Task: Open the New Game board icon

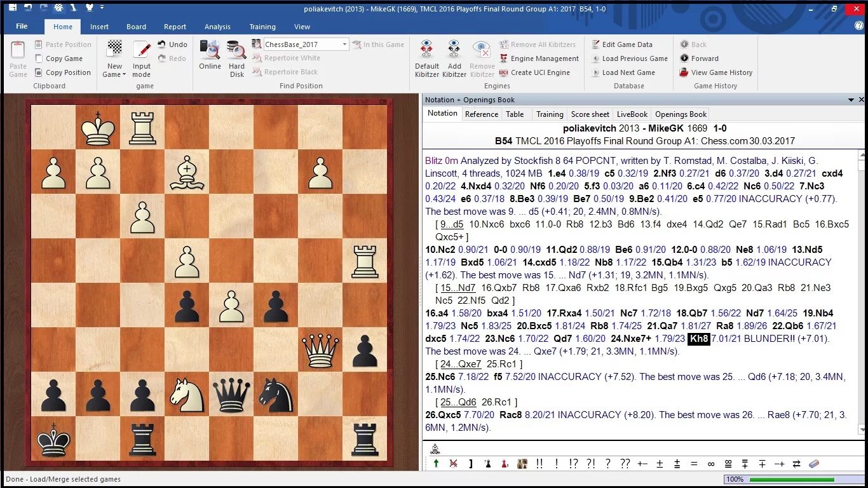Action: [x=115, y=48]
